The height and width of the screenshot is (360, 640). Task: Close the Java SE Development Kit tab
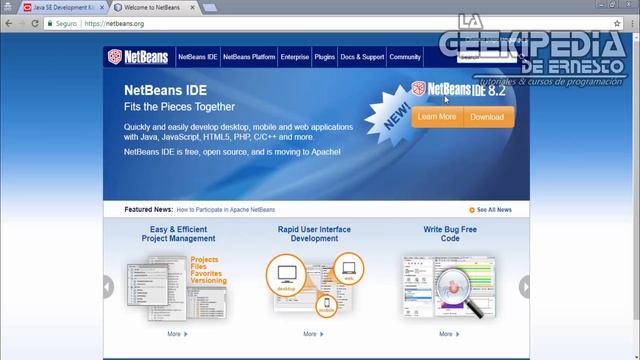pos(102,7)
